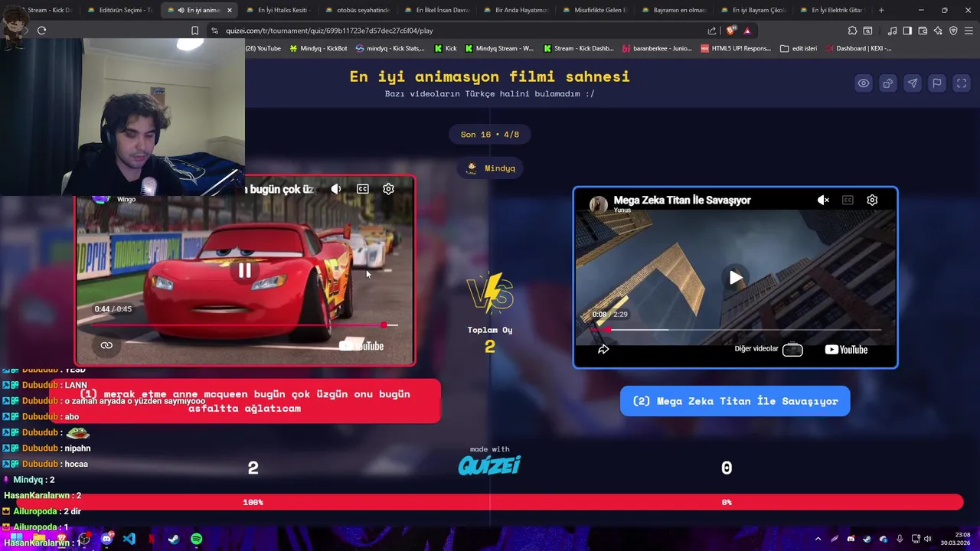Vote for (2) Mega Zeka Titan İle Savaşıyor
Screen dimensions: 980x551
(735, 401)
